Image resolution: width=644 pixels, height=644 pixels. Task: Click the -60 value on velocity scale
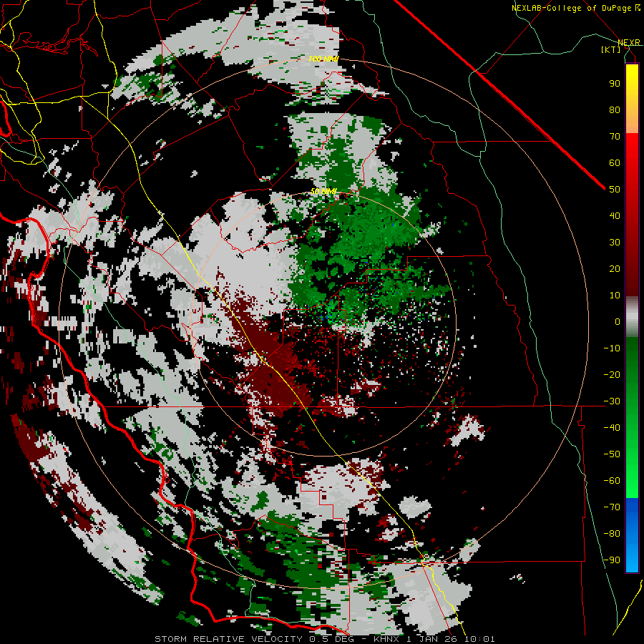pyautogui.click(x=612, y=481)
